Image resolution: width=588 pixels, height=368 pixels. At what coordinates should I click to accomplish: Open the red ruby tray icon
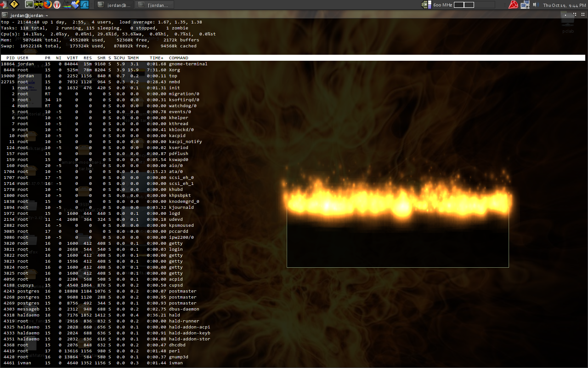[513, 5]
